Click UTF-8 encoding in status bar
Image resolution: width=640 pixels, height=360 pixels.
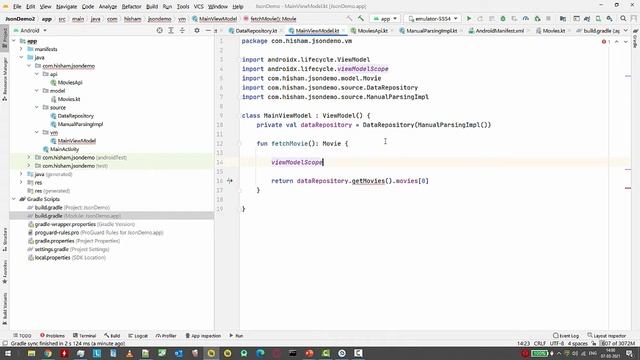tap(557, 344)
